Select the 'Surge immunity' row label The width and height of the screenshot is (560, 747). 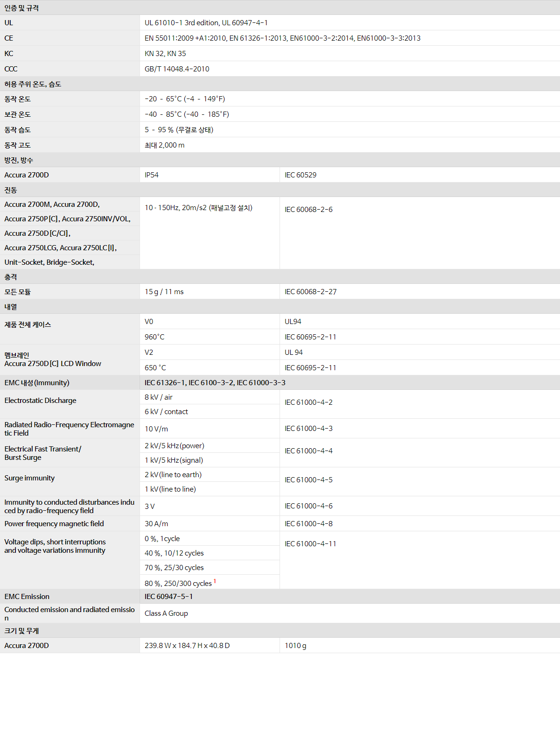pos(29,478)
